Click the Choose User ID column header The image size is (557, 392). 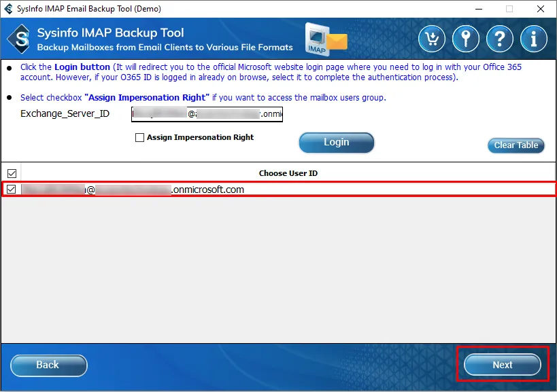pyautogui.click(x=288, y=173)
